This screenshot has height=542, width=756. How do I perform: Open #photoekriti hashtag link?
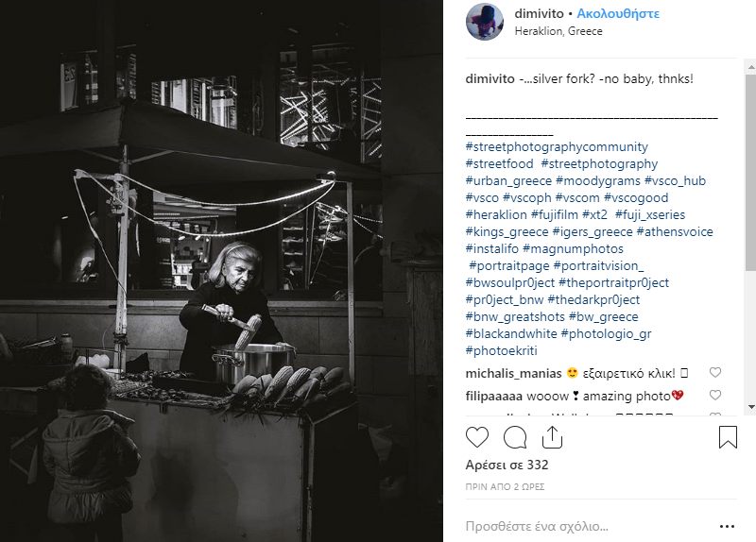[502, 350]
